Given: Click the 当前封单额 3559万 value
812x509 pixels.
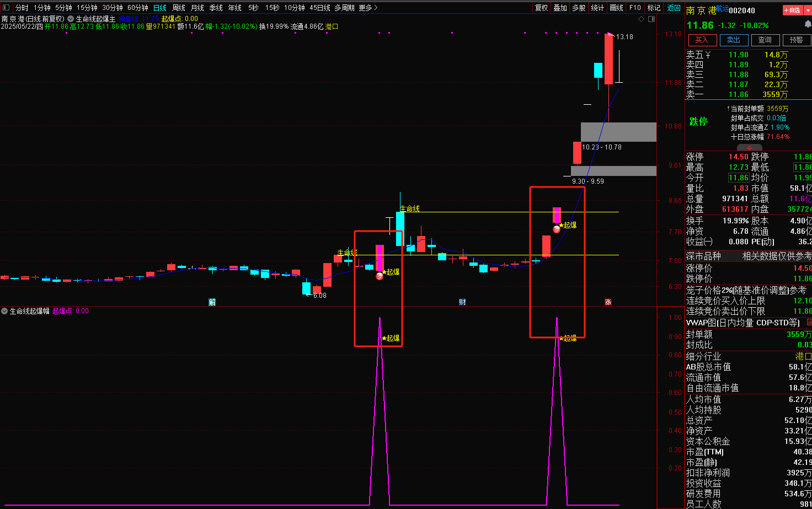Looking at the screenshot, I should 778,109.
